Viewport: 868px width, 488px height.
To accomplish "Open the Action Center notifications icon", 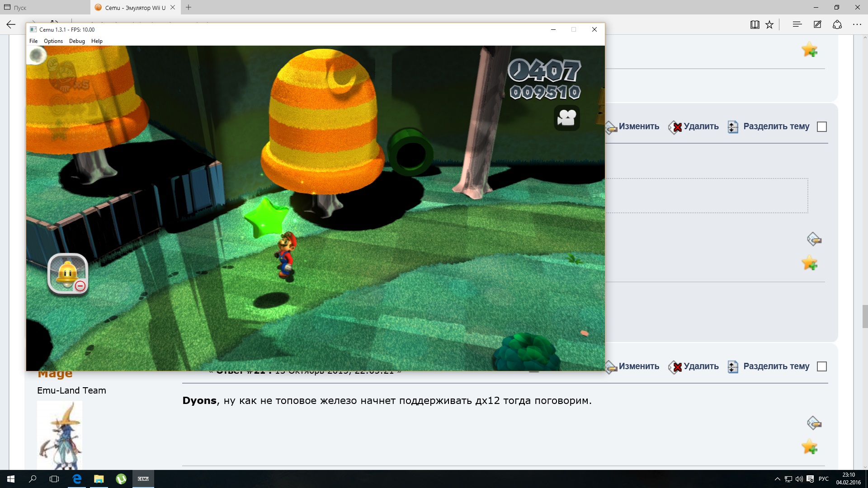I will pos(810,479).
